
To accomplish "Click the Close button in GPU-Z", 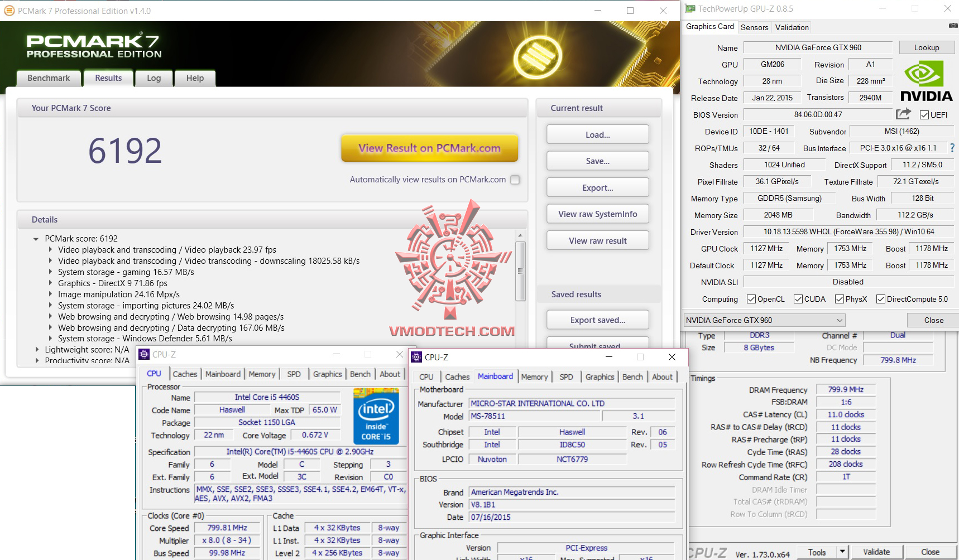I will (x=933, y=320).
